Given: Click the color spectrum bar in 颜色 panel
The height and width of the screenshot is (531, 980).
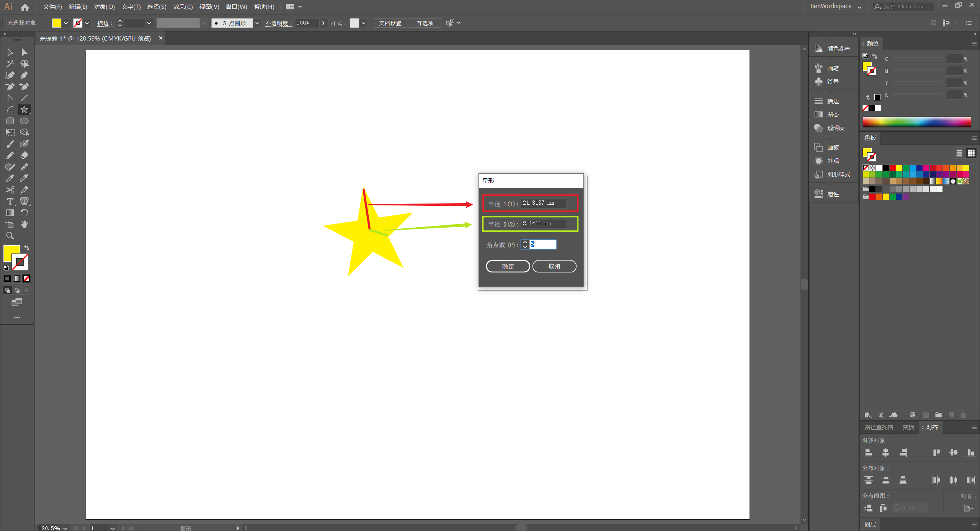Looking at the screenshot, I should (916, 122).
